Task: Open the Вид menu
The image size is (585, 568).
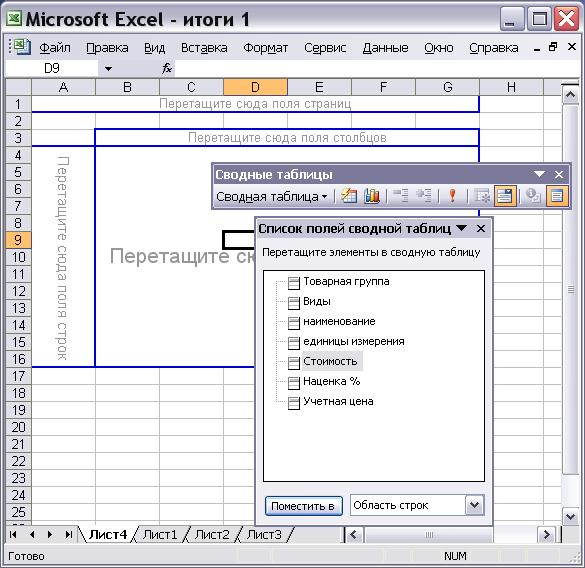Action: pos(154,48)
